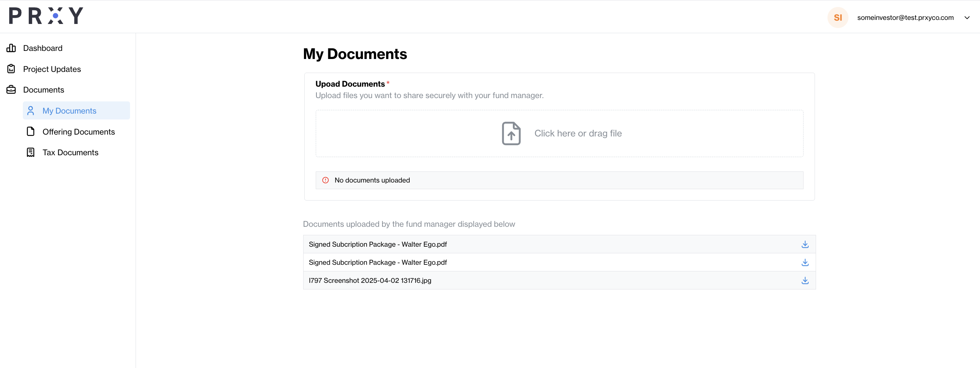Collapse the Documents sidebar section
This screenshot has height=368, width=980.
(x=43, y=90)
